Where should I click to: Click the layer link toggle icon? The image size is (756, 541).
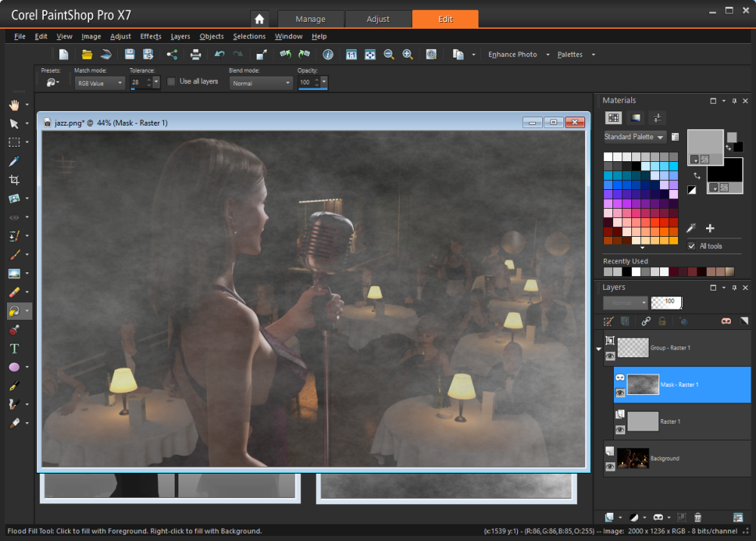646,321
